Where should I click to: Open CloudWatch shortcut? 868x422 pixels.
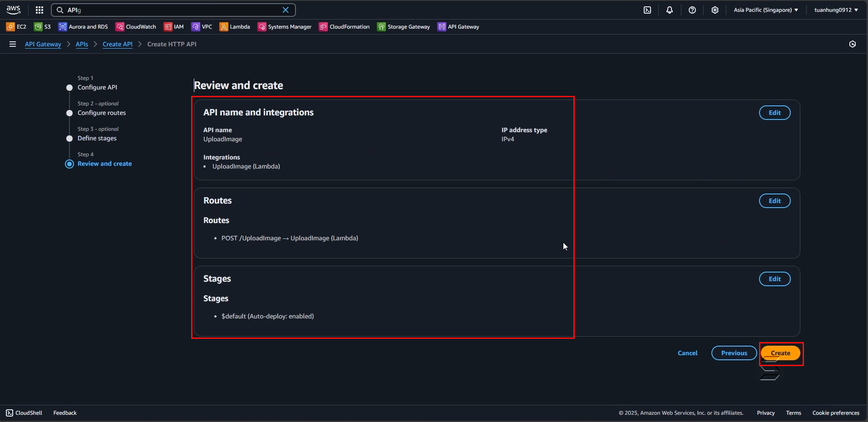136,27
